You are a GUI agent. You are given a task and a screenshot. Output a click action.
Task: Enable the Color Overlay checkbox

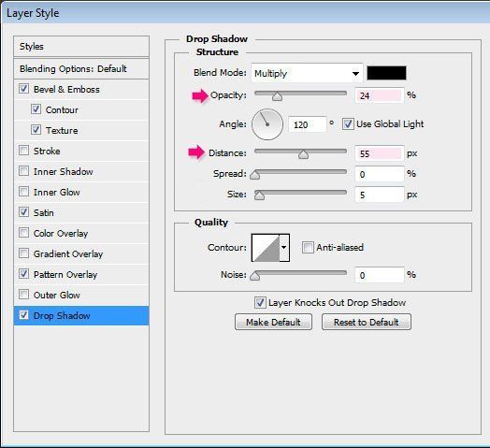(23, 233)
